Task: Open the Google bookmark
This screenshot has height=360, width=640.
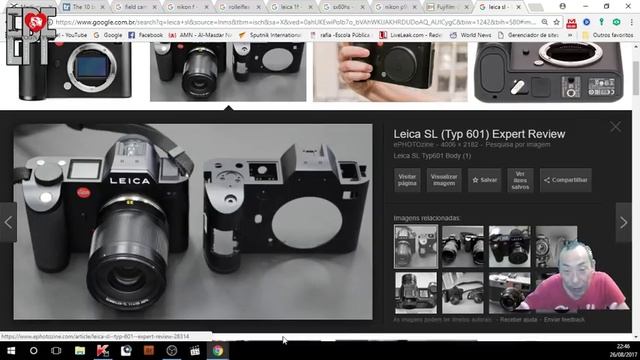Action: coord(108,36)
